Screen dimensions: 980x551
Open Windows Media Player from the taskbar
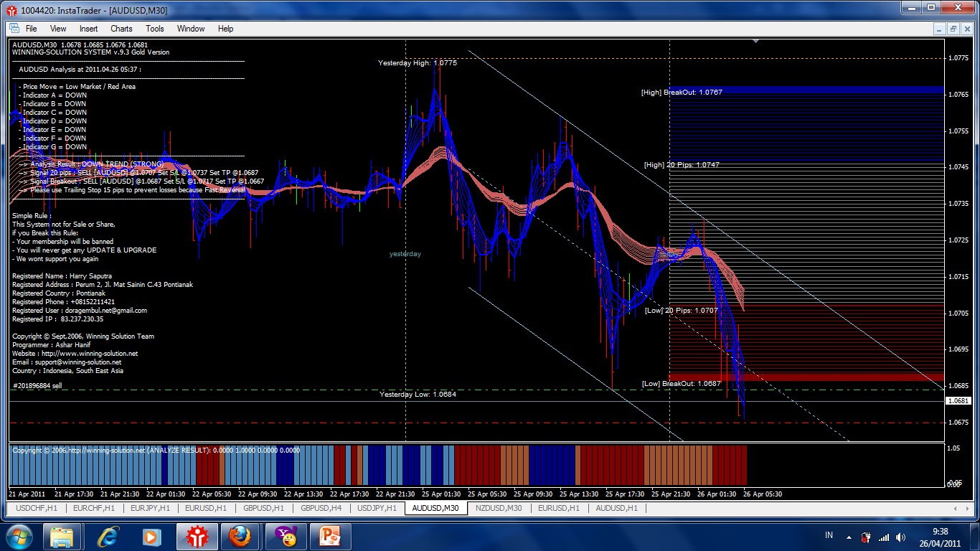151,537
